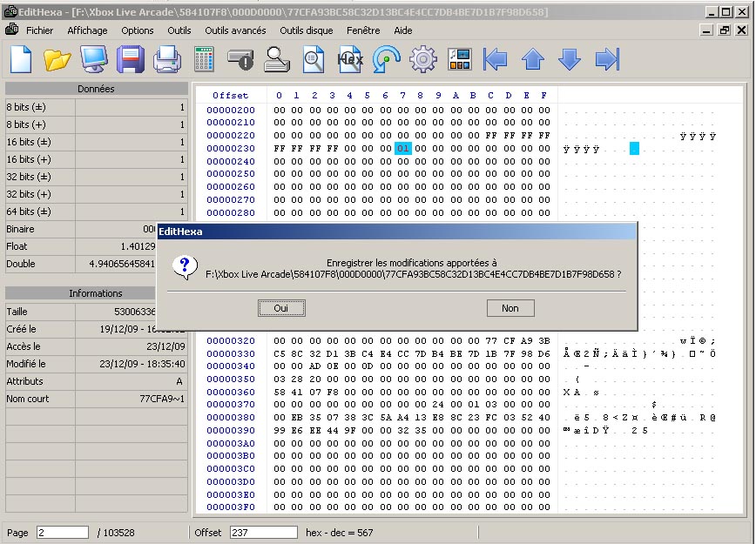Screen dimensions: 756x544
Task: Decline saving with the Non button
Action: [510, 308]
